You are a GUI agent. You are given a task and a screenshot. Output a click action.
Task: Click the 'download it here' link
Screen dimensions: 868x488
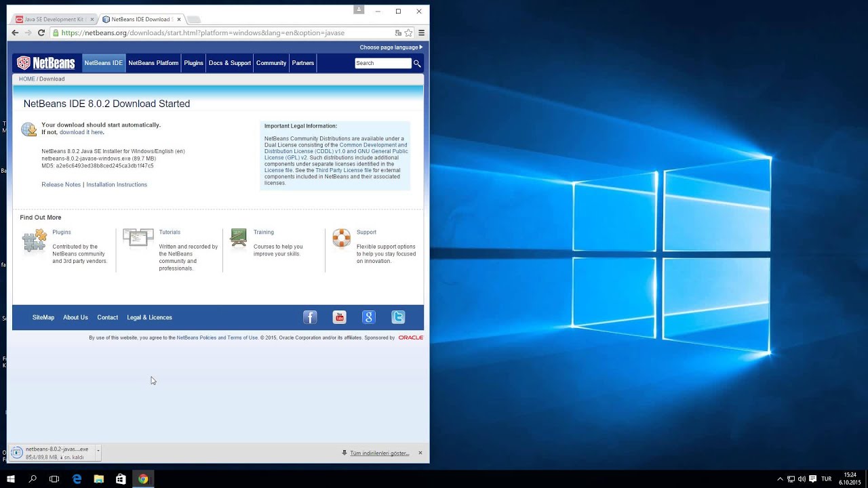[x=81, y=132]
